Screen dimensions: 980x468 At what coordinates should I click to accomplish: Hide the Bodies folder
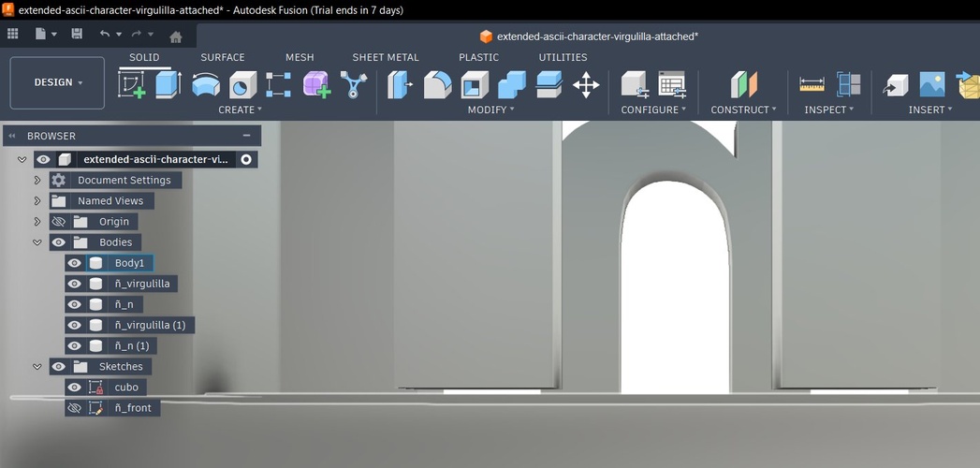point(59,241)
